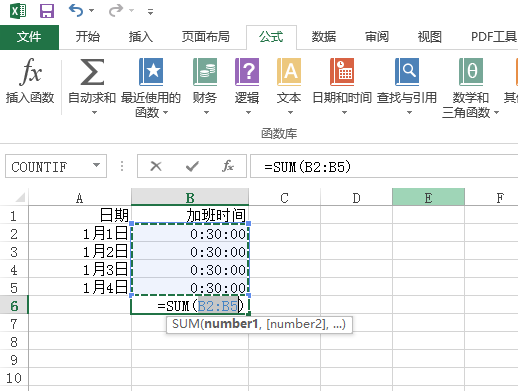Open the undo history dropdown arrow

(91, 11)
